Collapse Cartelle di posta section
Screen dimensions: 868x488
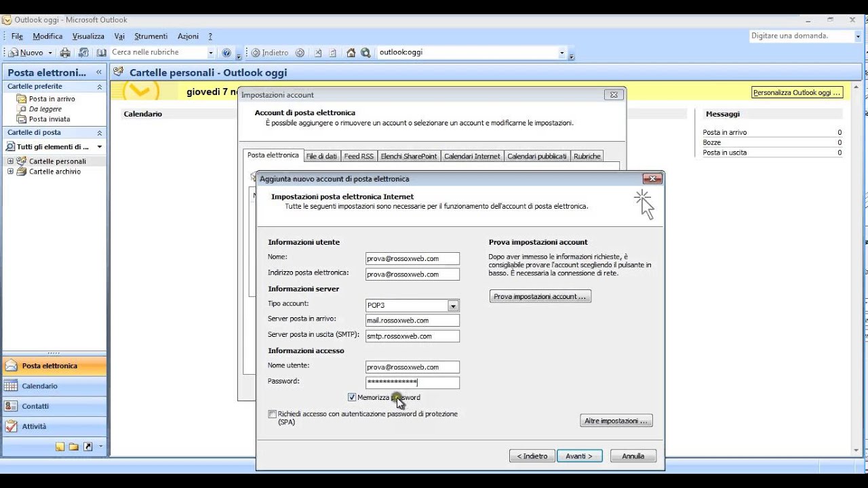pyautogui.click(x=100, y=133)
